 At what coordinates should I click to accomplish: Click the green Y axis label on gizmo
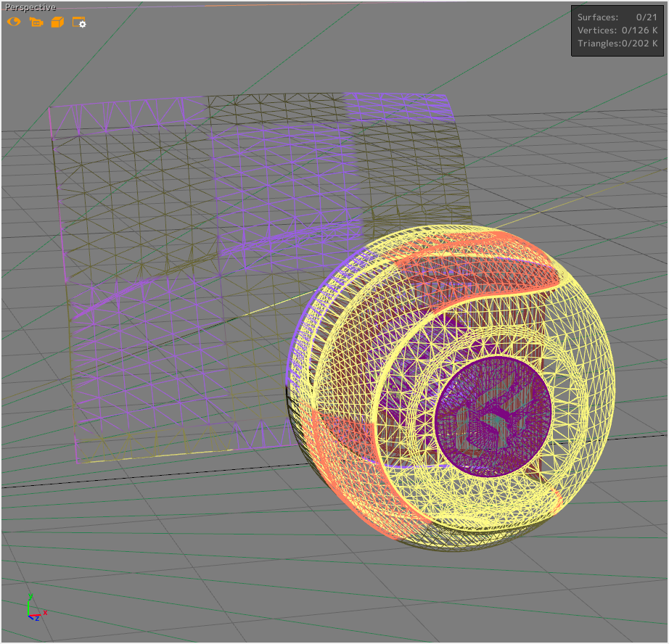30,595
